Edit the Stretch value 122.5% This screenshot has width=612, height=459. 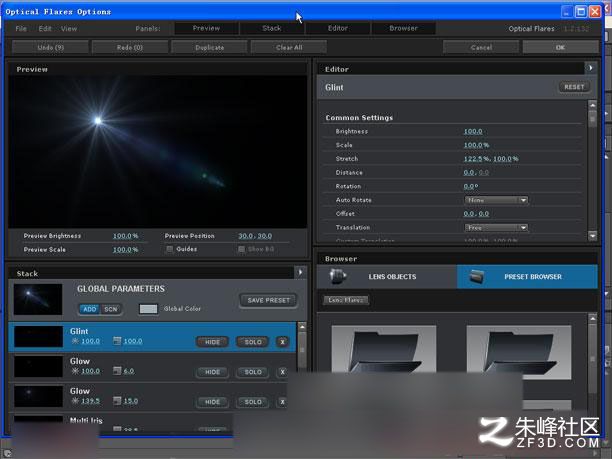point(477,159)
